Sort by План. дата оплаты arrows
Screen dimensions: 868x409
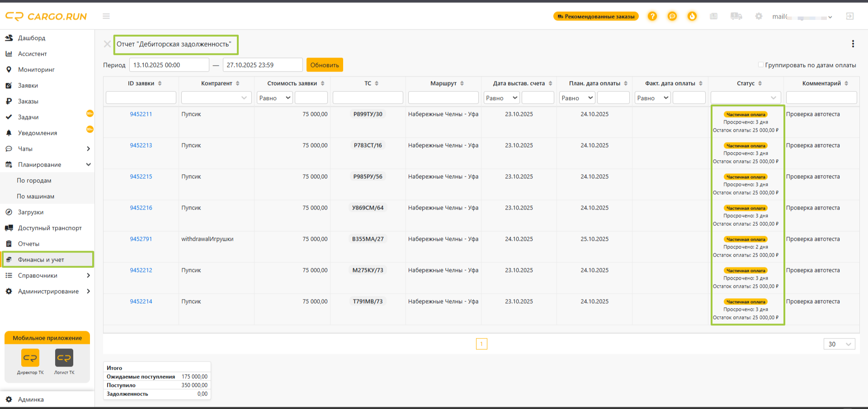point(626,83)
